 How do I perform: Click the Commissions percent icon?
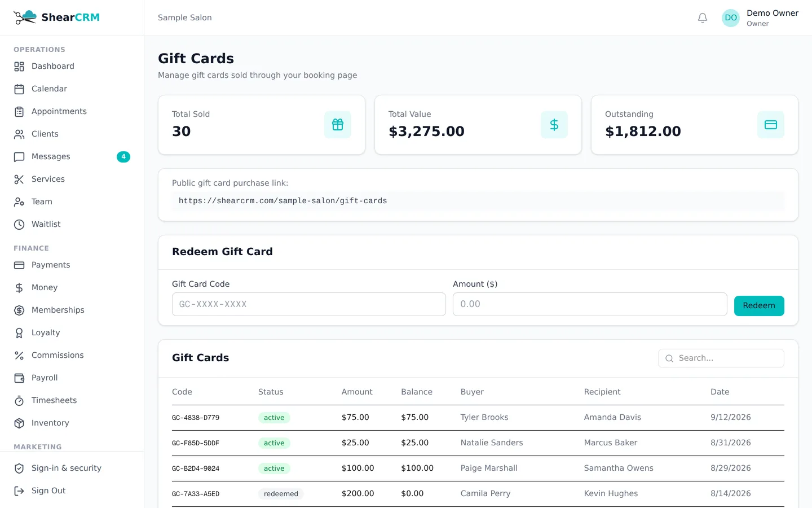pyautogui.click(x=19, y=356)
